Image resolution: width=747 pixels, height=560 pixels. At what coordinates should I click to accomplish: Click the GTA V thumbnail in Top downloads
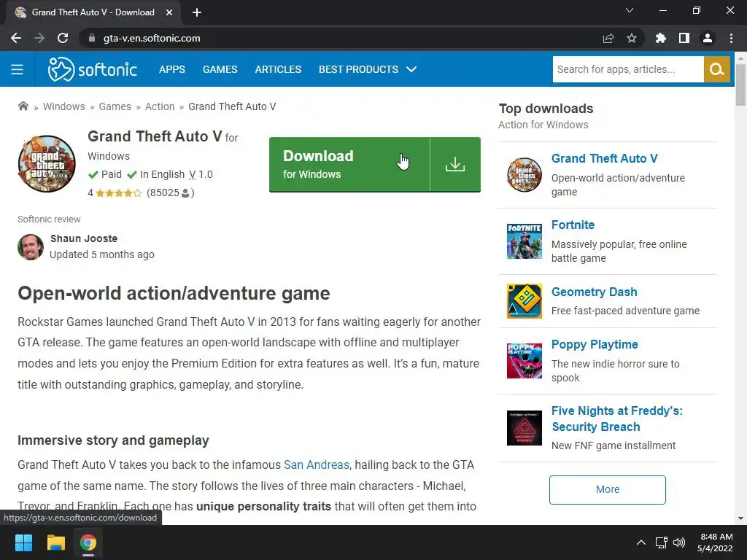coord(524,175)
